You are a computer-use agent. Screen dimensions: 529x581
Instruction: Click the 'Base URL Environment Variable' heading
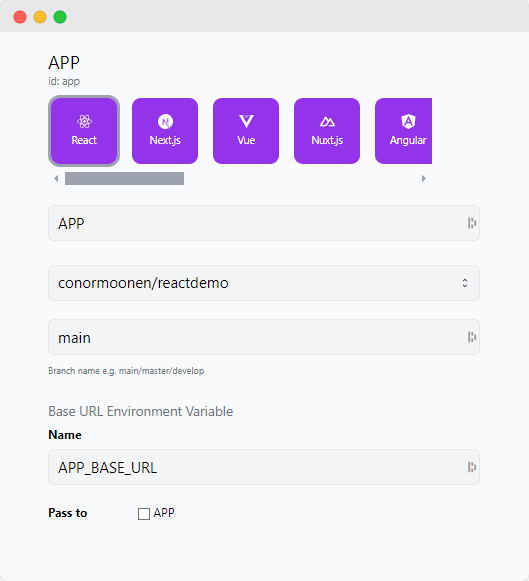141,411
